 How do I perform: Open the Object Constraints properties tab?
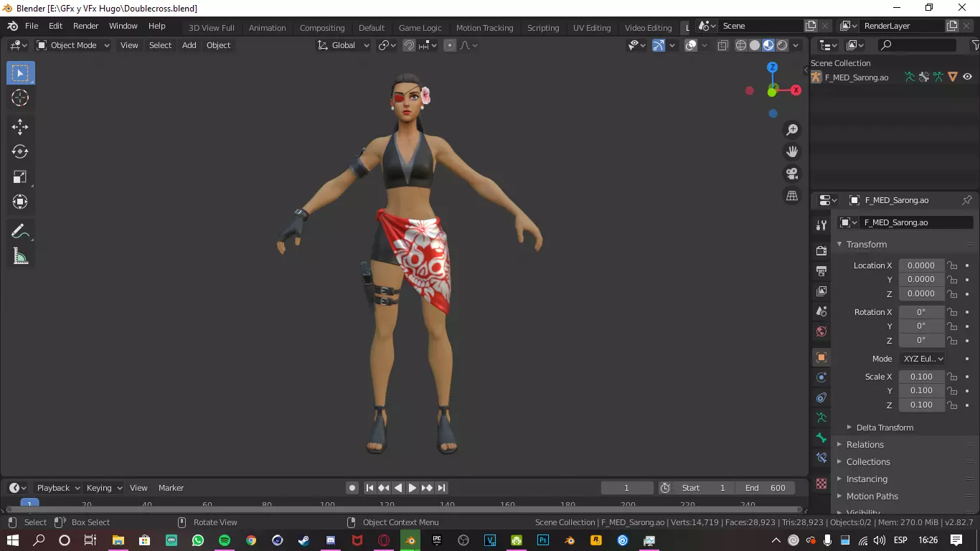(821, 397)
